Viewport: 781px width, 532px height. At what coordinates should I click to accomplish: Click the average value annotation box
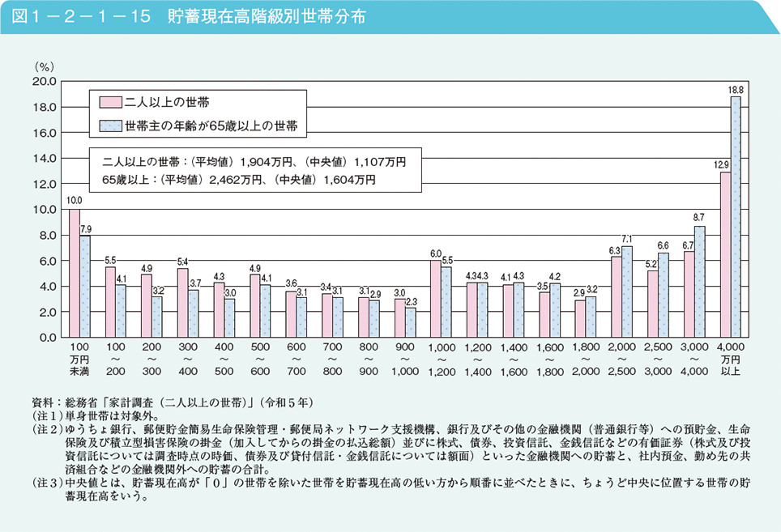[254, 170]
